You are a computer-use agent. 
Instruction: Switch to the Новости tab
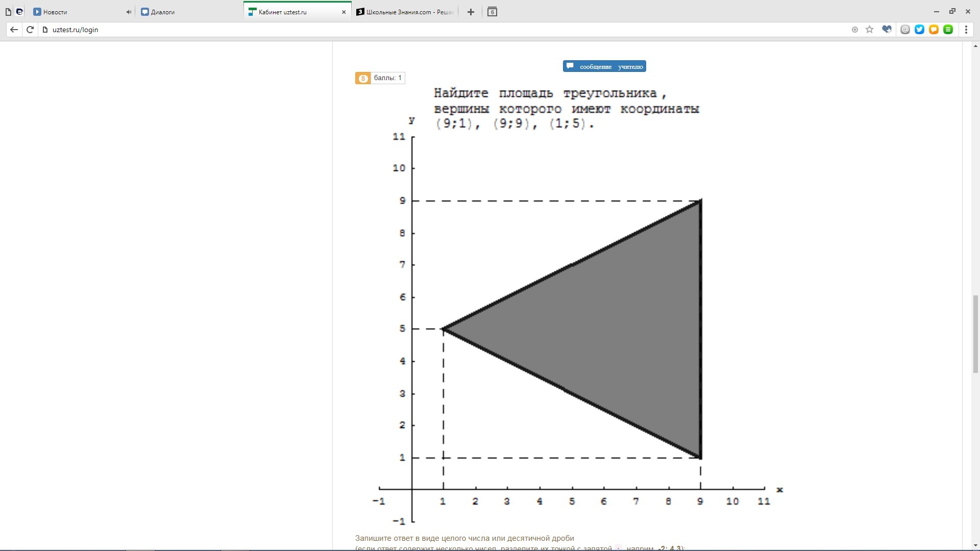click(x=77, y=12)
